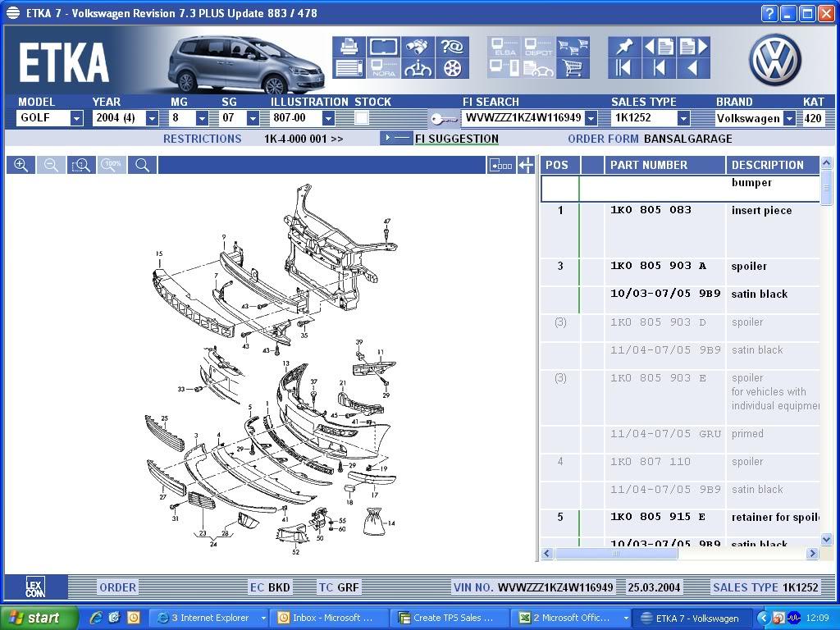Open the YEAR dropdown showing 2004 (4)

click(152, 118)
